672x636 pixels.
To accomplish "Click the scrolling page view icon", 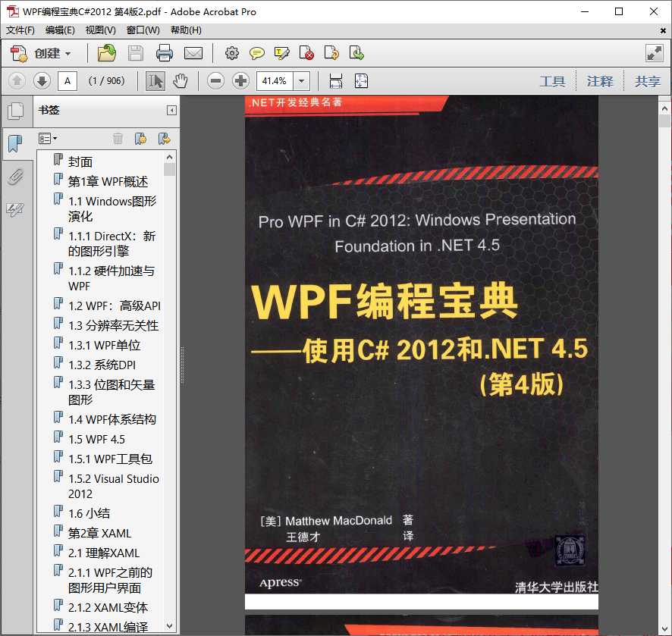I will pos(335,80).
